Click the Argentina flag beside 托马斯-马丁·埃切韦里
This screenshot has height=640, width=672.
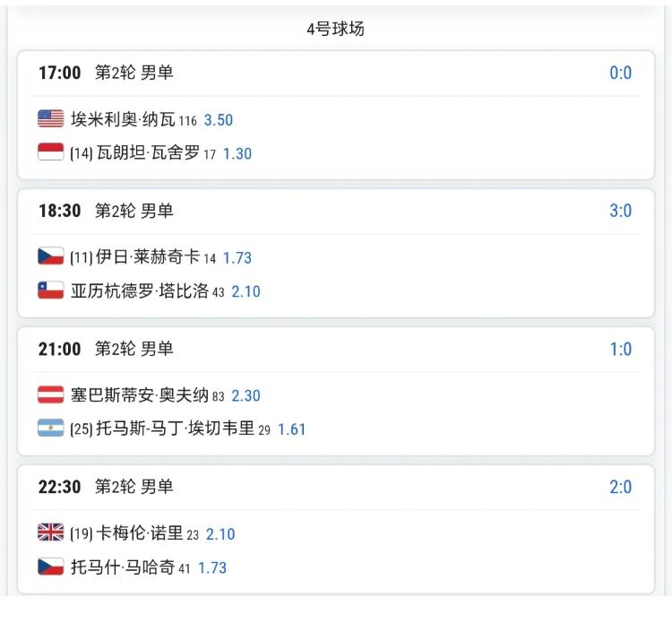coord(50,428)
